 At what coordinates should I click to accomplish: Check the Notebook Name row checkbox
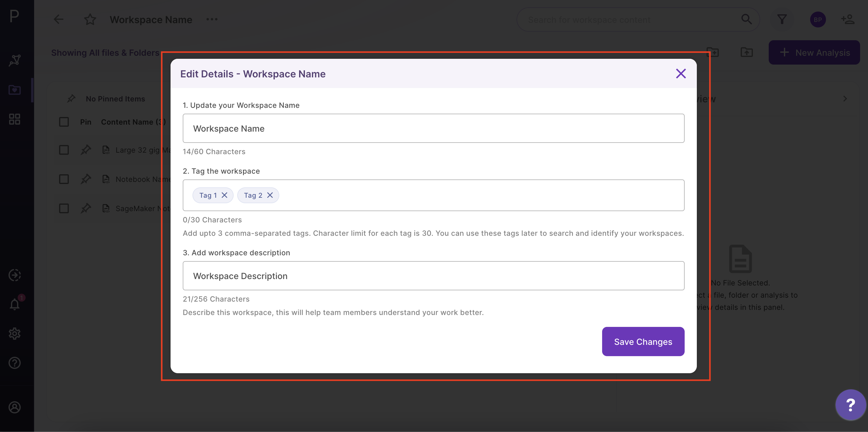point(64,179)
